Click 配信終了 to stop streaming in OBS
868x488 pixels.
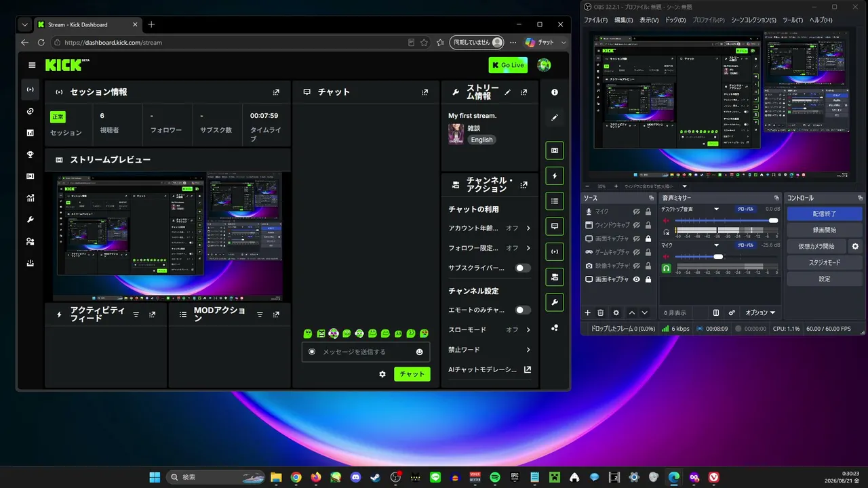click(825, 213)
